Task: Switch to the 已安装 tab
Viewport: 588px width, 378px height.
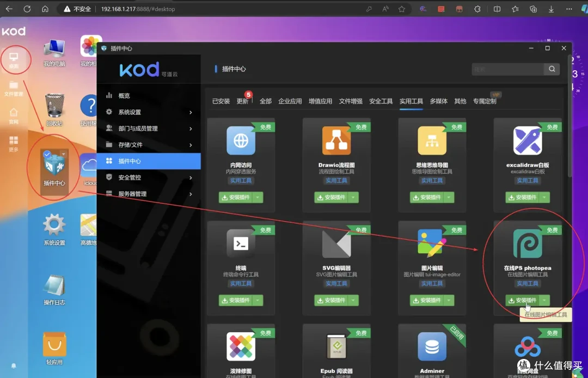Action: pyautogui.click(x=221, y=101)
